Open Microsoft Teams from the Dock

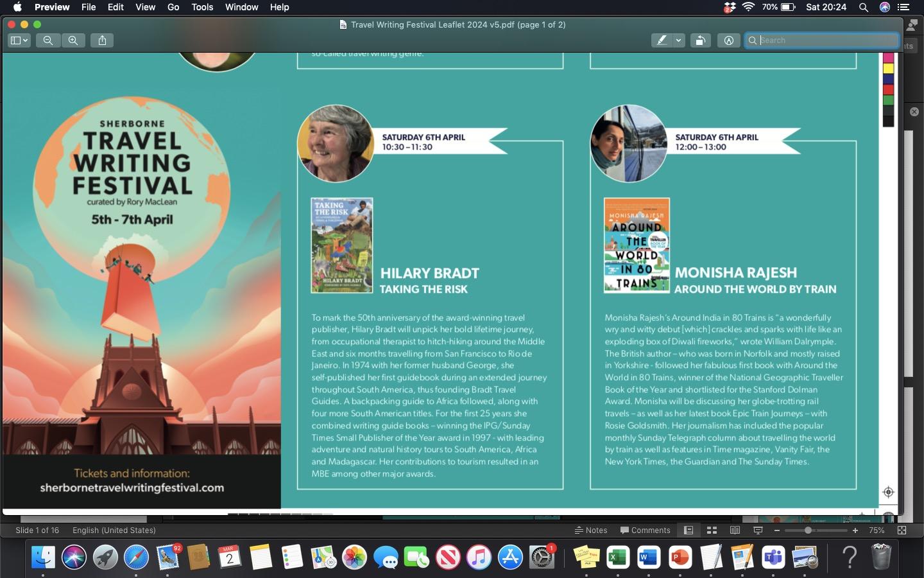point(773,557)
